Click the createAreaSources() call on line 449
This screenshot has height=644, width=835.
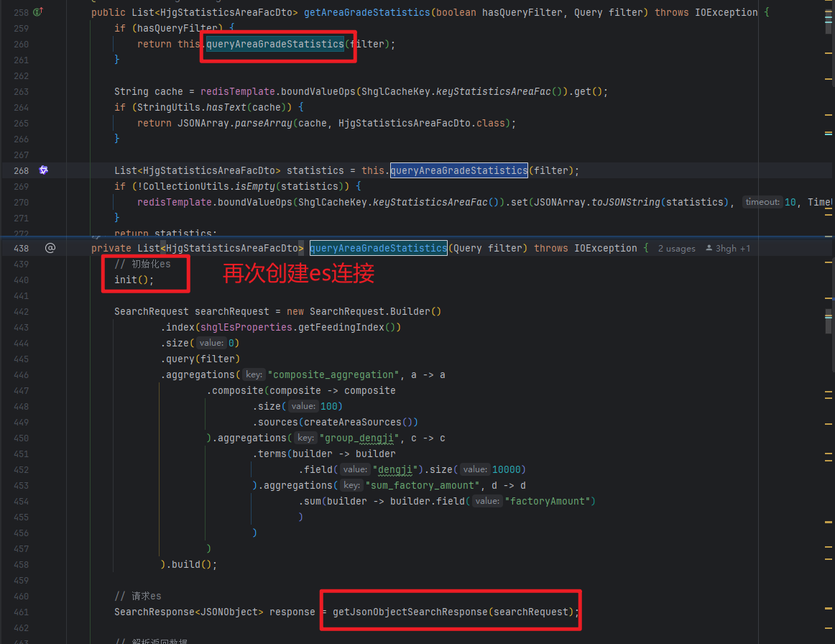click(x=357, y=422)
